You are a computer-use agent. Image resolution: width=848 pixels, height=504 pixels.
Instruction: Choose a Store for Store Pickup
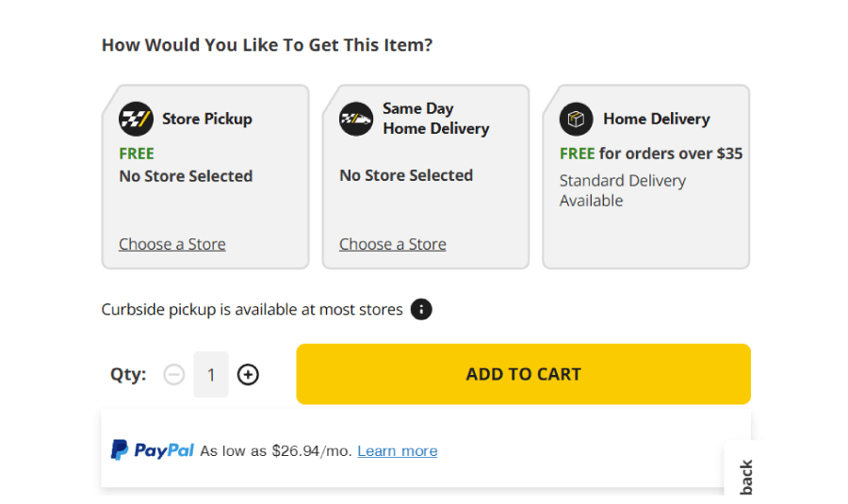(172, 244)
